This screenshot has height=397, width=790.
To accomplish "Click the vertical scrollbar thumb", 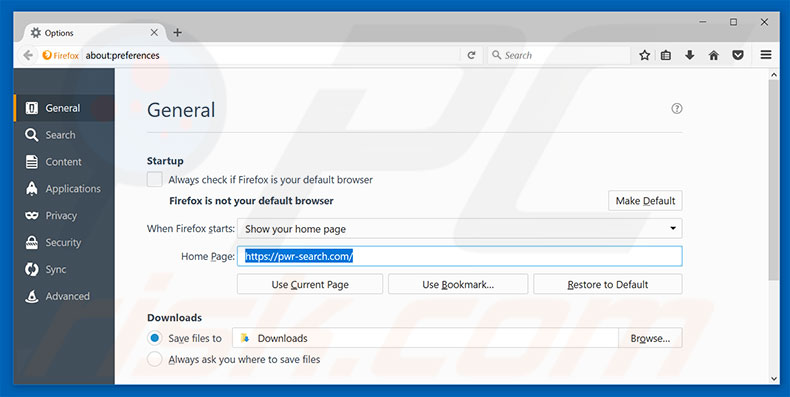I will (x=774, y=181).
